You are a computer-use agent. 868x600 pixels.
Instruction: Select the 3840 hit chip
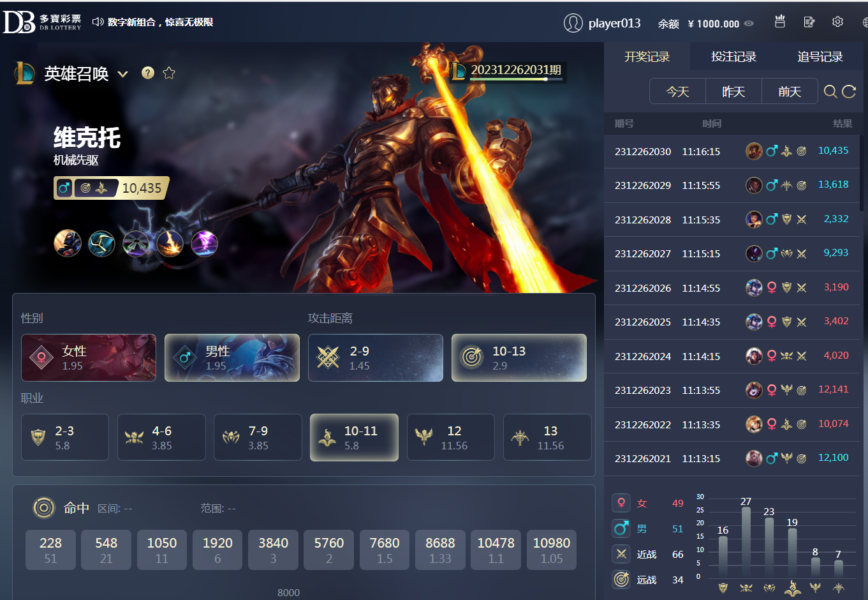(x=273, y=550)
